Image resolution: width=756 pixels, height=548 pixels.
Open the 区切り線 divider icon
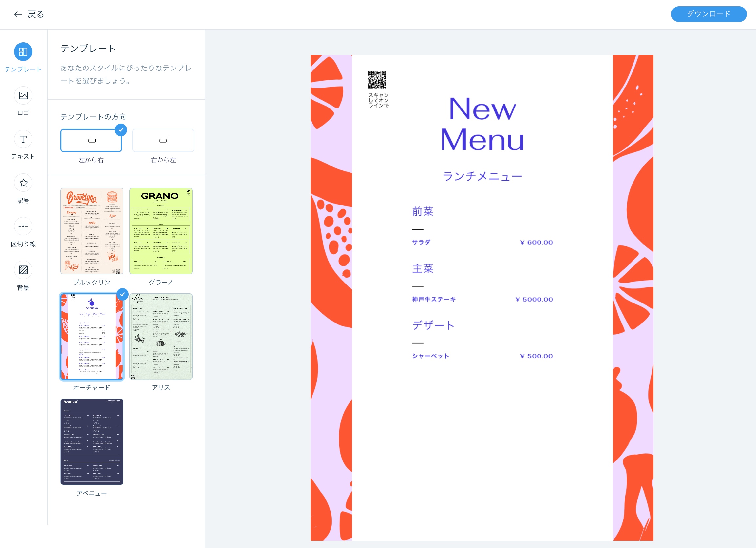click(x=23, y=226)
